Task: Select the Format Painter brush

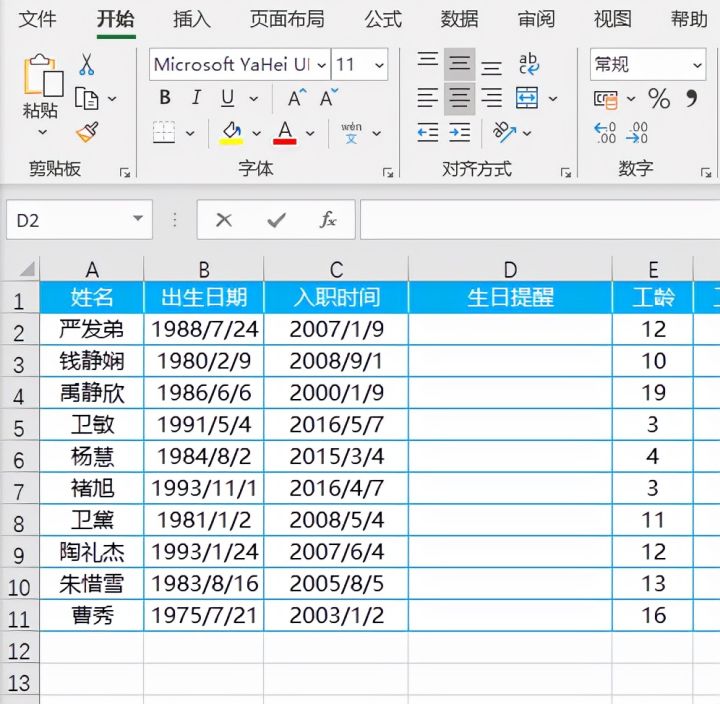Action: coord(87,132)
